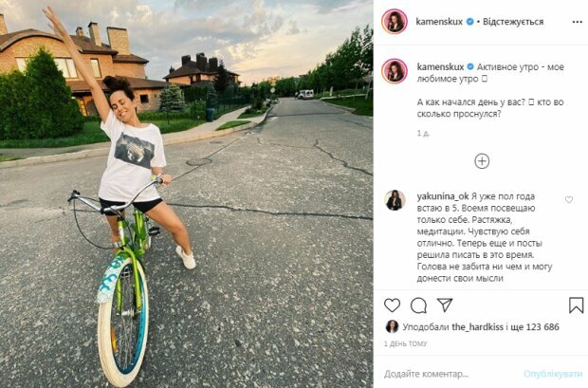
Task: Click the Опублікувати publish button
Action: coord(553,374)
